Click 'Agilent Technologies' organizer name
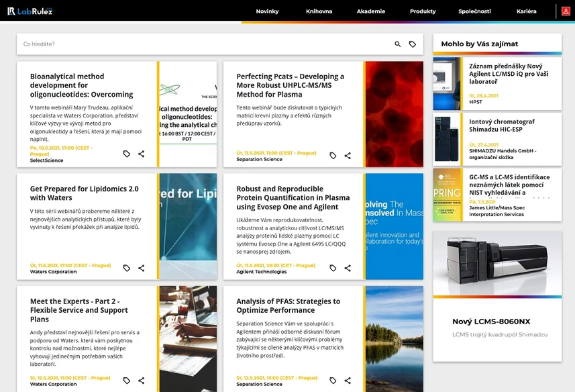 [x=262, y=272]
